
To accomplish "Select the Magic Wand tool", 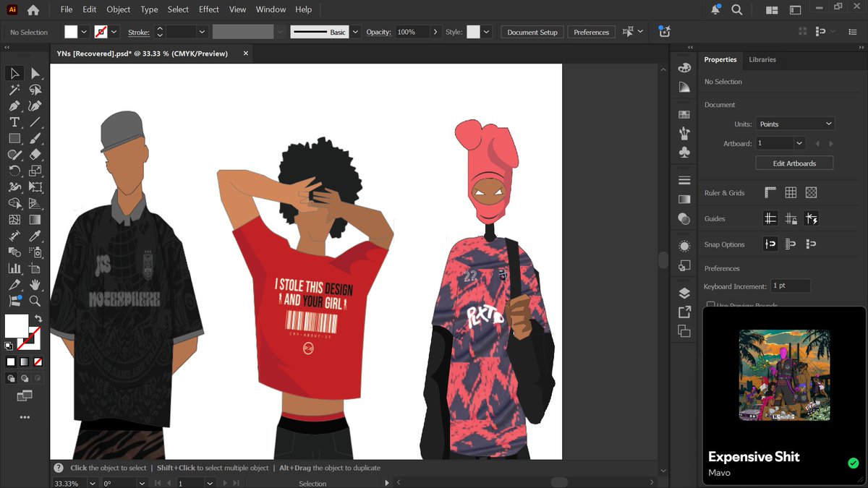I will click(14, 90).
